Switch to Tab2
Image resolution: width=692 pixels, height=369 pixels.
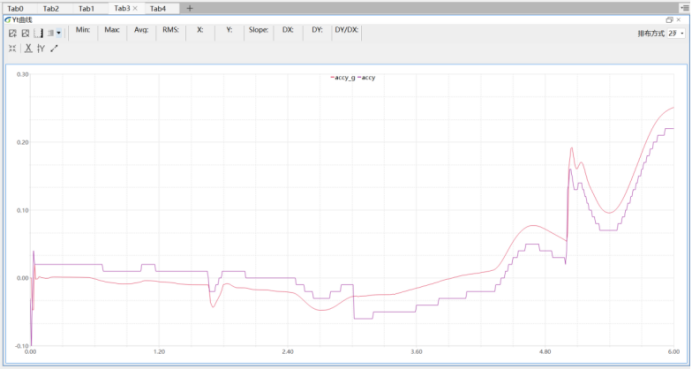pyautogui.click(x=51, y=8)
